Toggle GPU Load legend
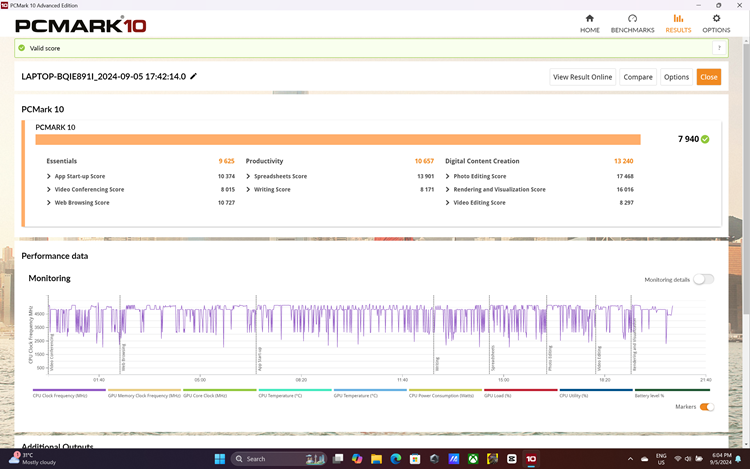Screen dimensions: 750x469 click(x=520, y=393)
